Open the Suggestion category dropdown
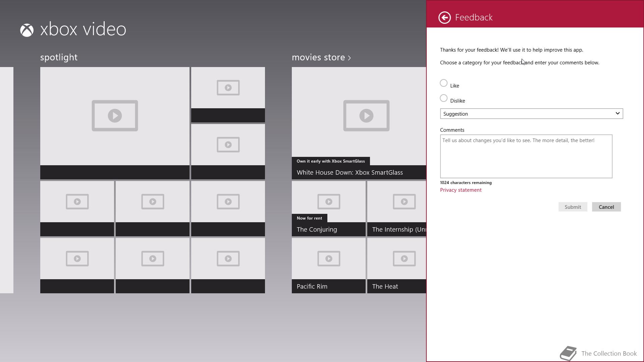This screenshot has height=362, width=644. pyautogui.click(x=531, y=114)
